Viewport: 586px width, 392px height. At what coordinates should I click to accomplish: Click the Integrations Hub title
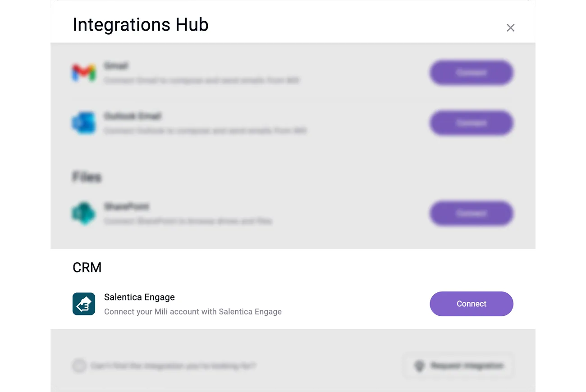tap(141, 25)
